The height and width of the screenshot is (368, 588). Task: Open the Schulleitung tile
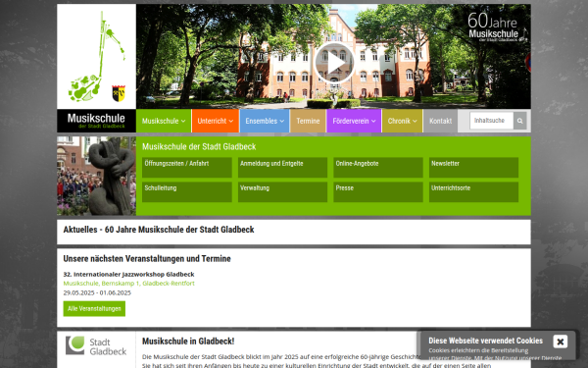187,192
